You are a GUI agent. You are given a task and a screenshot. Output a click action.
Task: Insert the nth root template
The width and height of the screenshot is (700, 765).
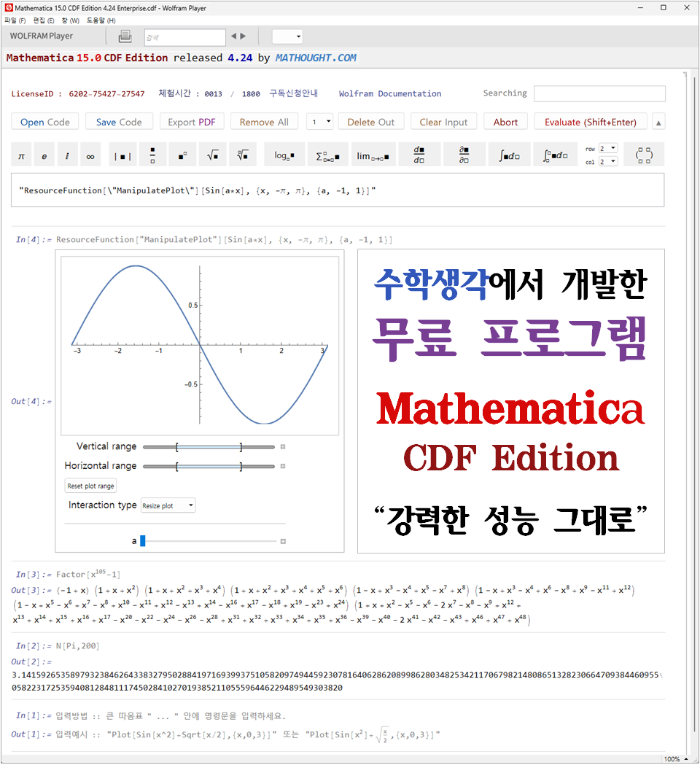[243, 155]
